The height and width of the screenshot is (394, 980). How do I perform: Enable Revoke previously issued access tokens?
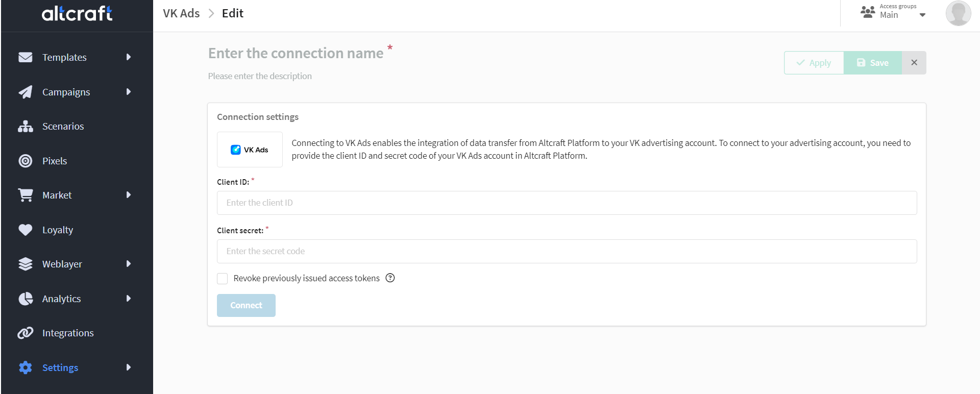click(x=223, y=279)
